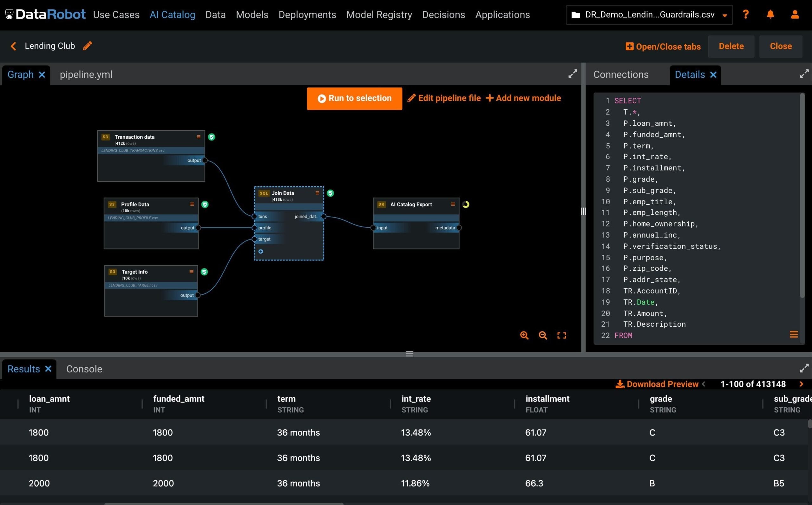Click the Target Info green status shield
Image resolution: width=812 pixels, height=505 pixels.
click(204, 272)
